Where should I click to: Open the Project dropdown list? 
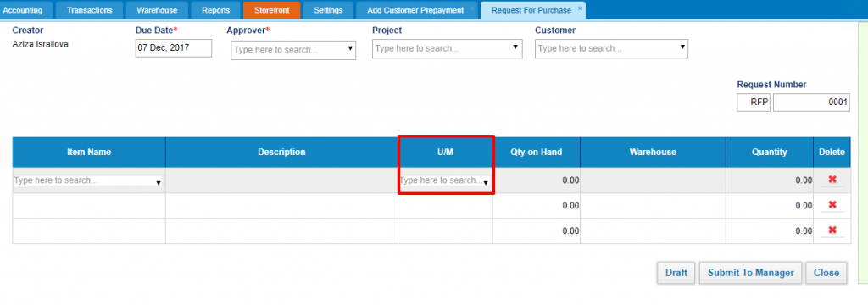515,47
